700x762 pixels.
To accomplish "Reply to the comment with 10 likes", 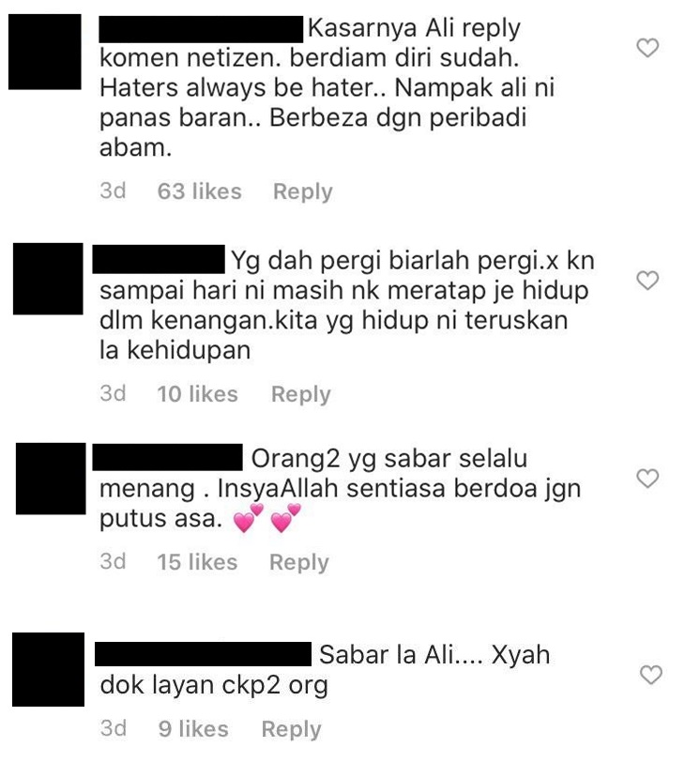I will point(300,394).
